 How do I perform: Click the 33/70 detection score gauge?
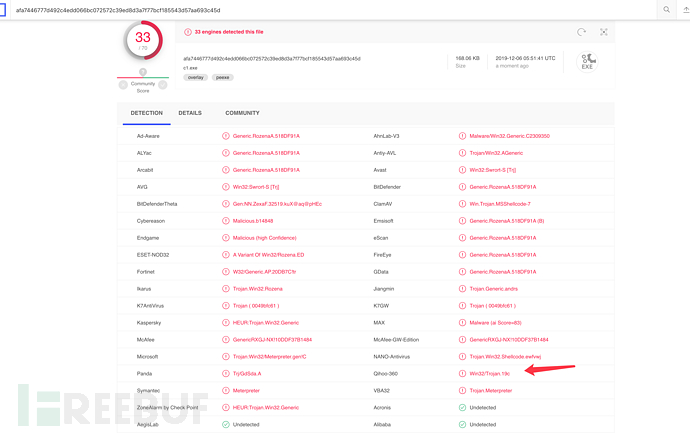click(x=143, y=40)
